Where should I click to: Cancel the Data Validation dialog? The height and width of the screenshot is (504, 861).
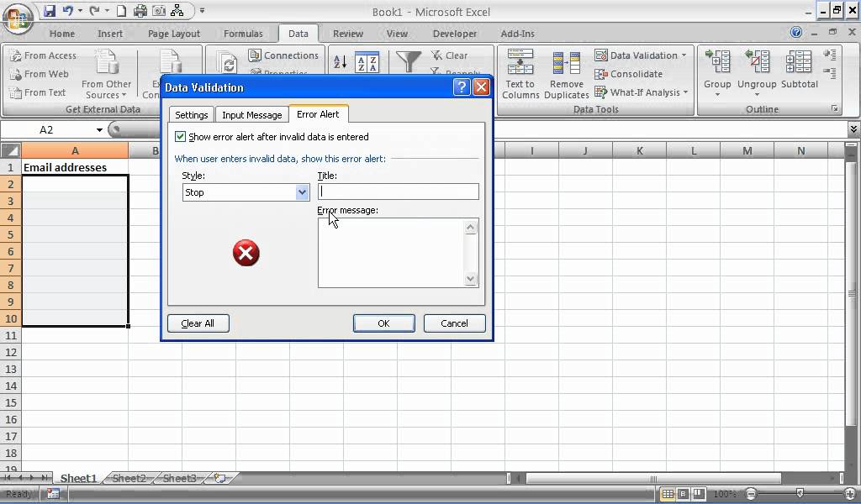[x=455, y=323]
